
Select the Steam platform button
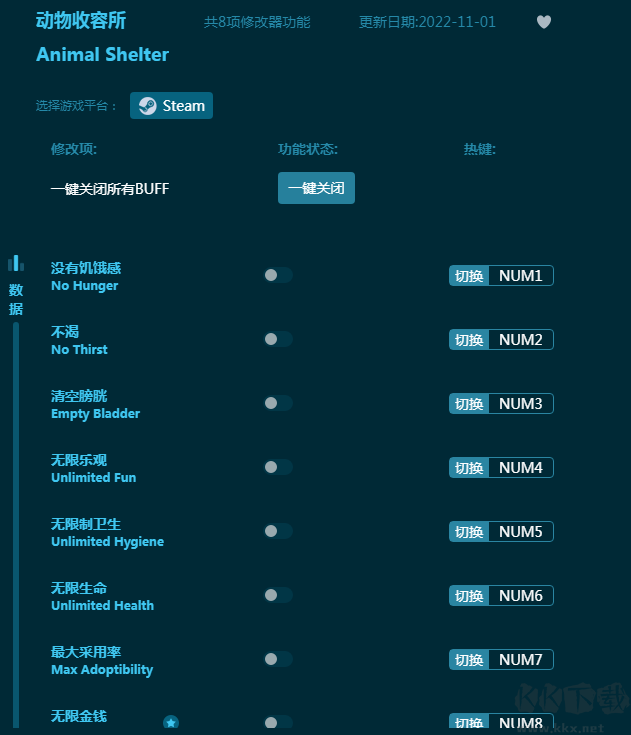172,106
